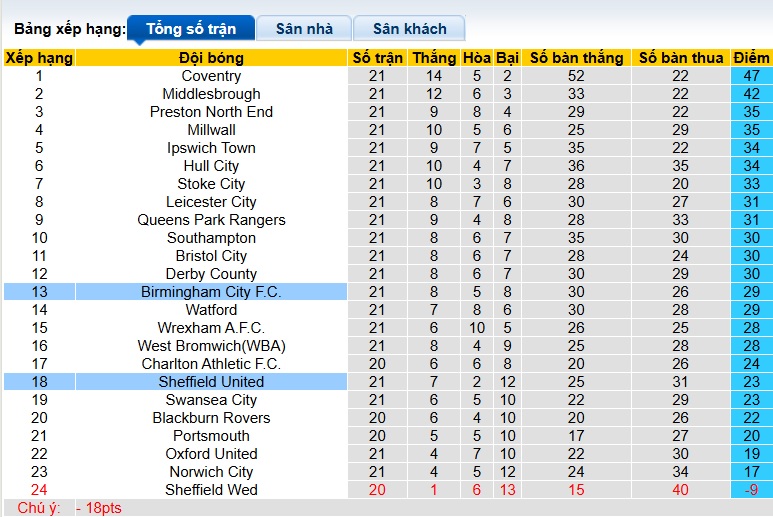Click the Coventry team name
This screenshot has width=773, height=517.
click(211, 76)
